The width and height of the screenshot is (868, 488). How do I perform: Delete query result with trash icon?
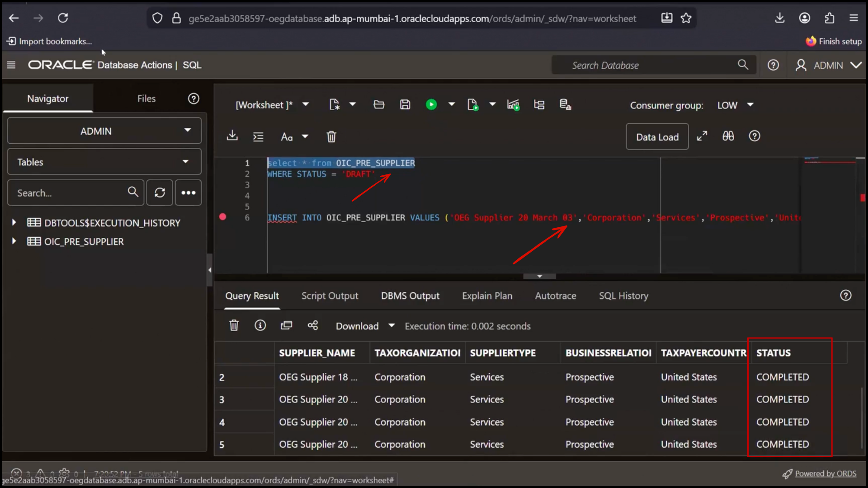(x=234, y=325)
